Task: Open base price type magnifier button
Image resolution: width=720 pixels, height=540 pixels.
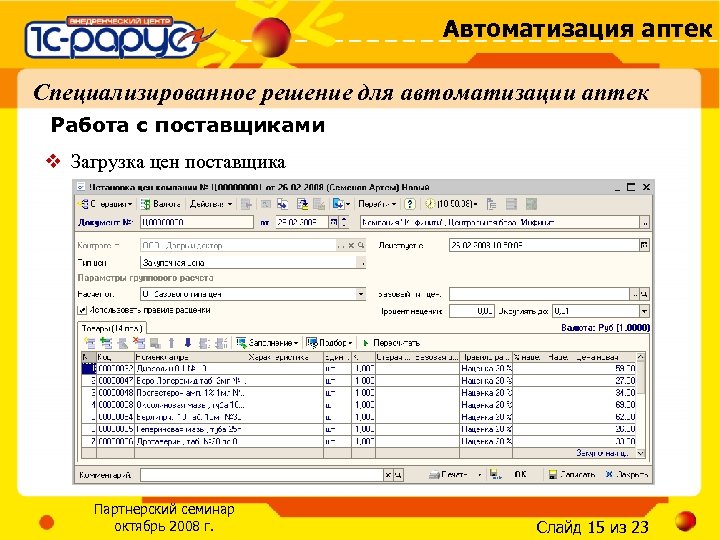Action: click(645, 294)
